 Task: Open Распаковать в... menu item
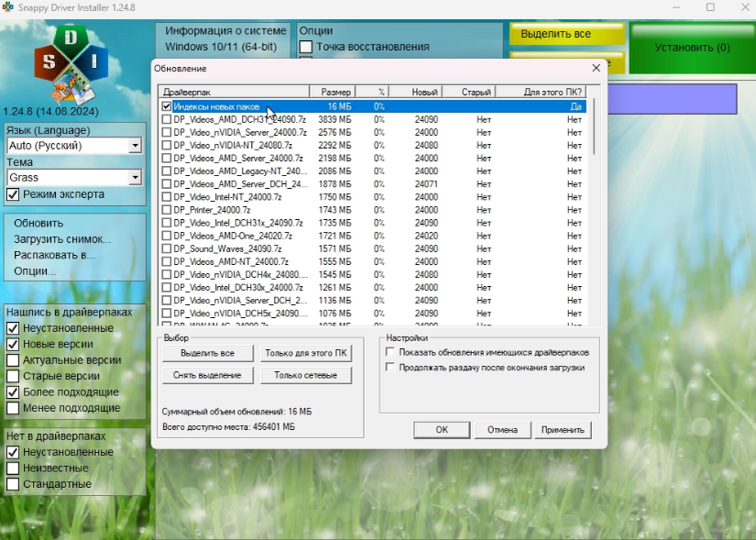click(54, 255)
